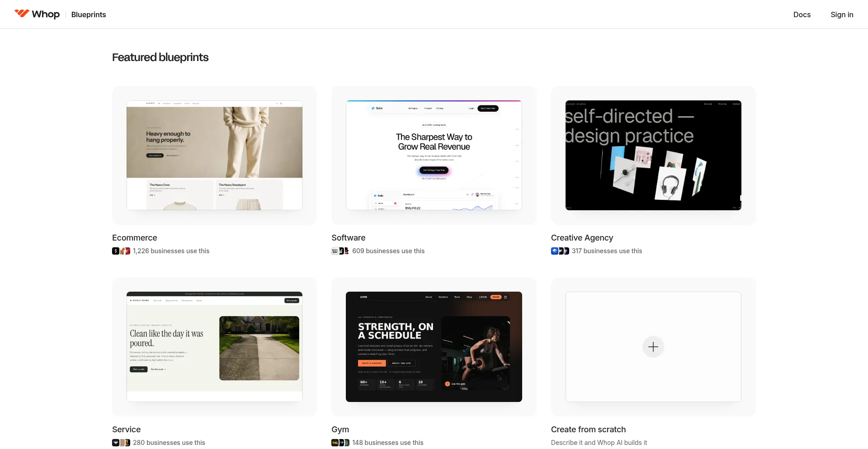This screenshot has width=868, height=449.
Task: Click the Featured blueprints heading
Action: tap(160, 57)
